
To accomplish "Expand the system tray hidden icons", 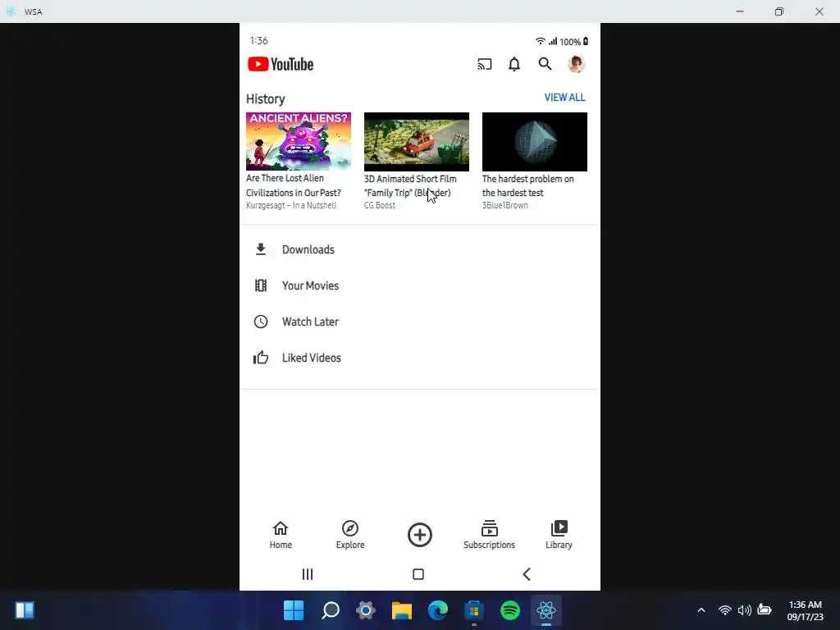I will [x=701, y=610].
